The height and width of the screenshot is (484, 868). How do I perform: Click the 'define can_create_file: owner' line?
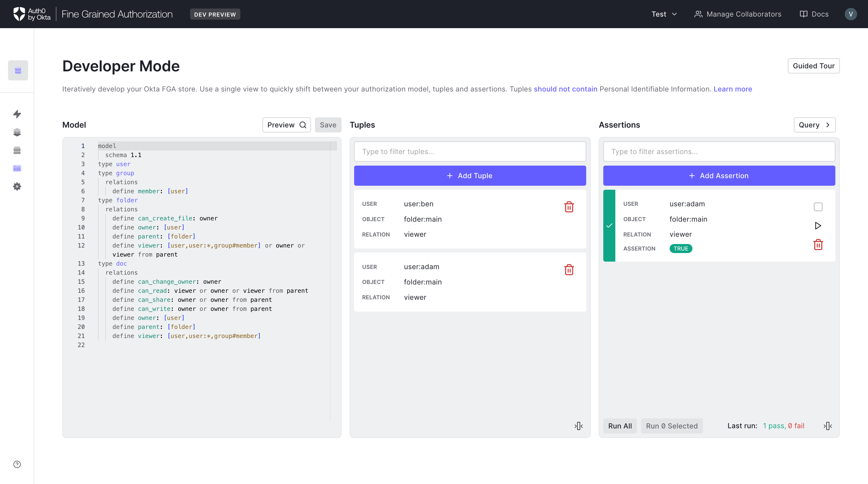pos(165,218)
